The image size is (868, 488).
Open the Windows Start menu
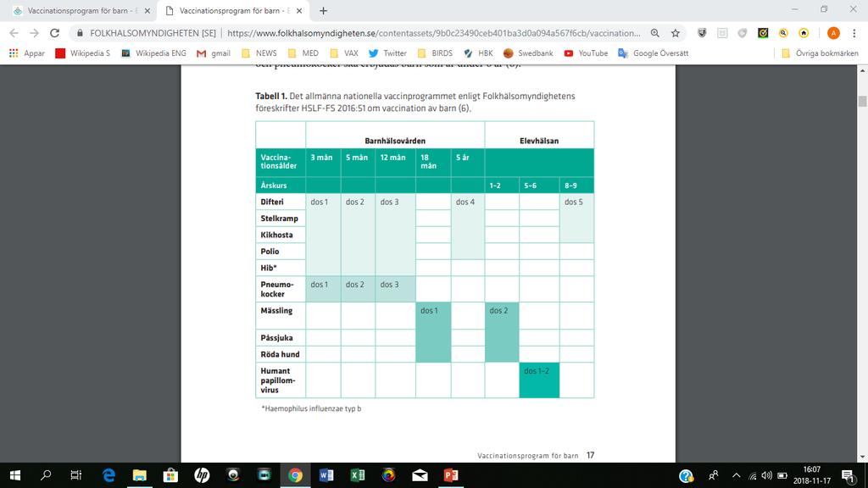point(15,475)
